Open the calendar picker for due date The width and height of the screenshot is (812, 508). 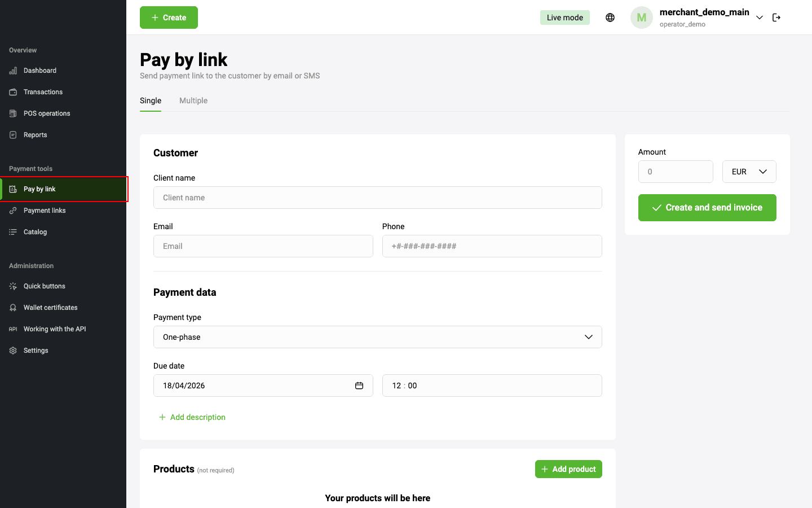point(359,386)
